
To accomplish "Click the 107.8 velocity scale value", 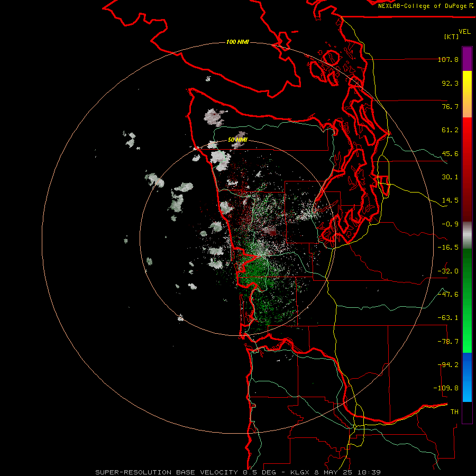I will pyautogui.click(x=448, y=59).
